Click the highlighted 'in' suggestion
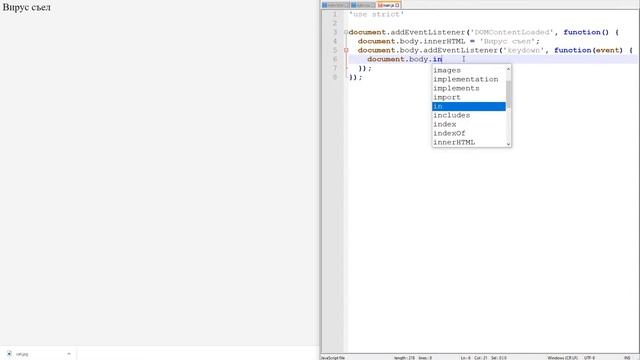Viewport: 640px width, 360px height. pyautogui.click(x=469, y=106)
